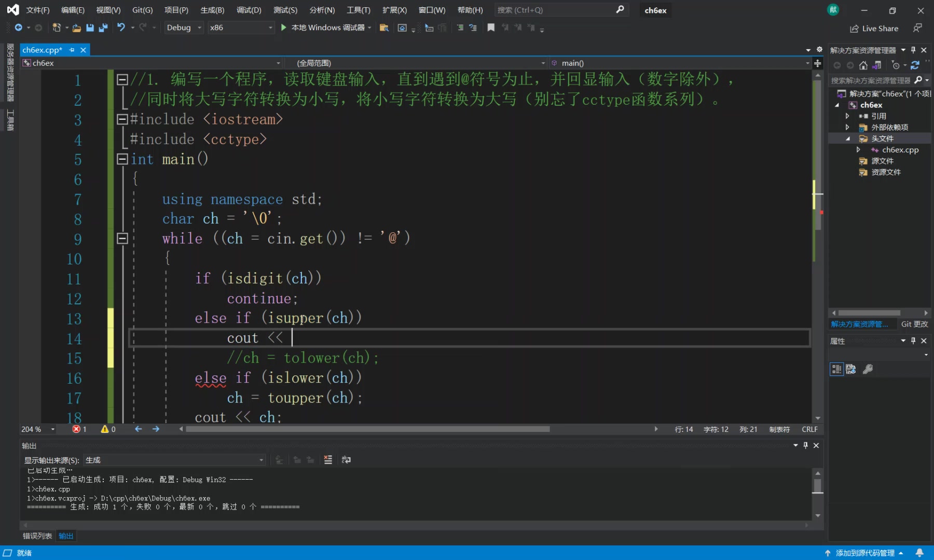Click 添加到源代码管理 in status bar

coord(865,553)
